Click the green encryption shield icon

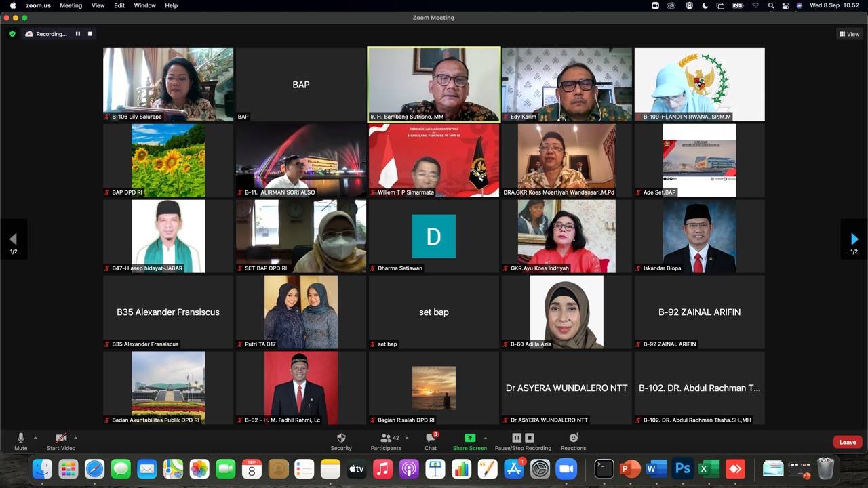coord(12,34)
